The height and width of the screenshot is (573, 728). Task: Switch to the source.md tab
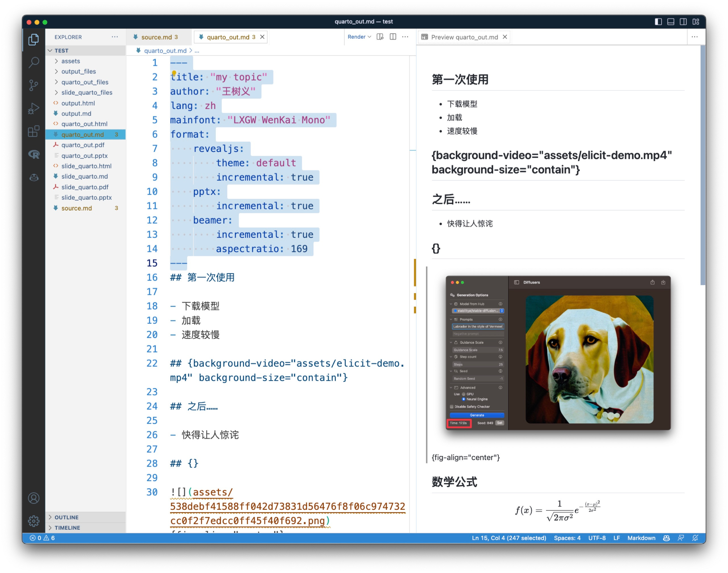tap(158, 37)
